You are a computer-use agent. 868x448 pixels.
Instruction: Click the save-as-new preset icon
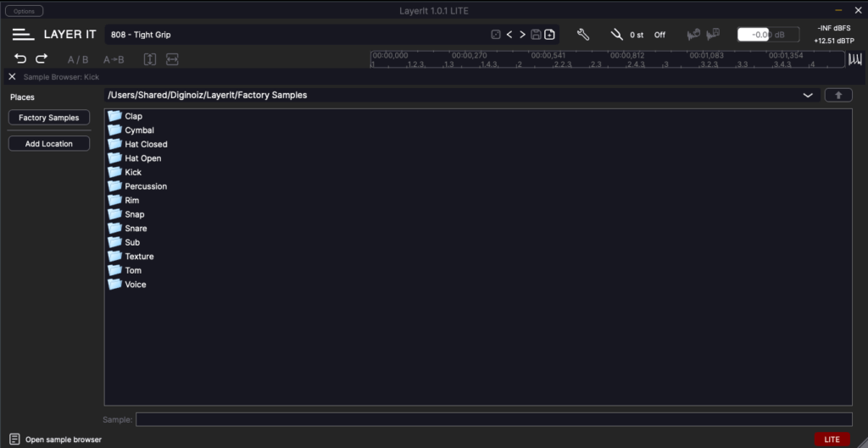pos(549,35)
